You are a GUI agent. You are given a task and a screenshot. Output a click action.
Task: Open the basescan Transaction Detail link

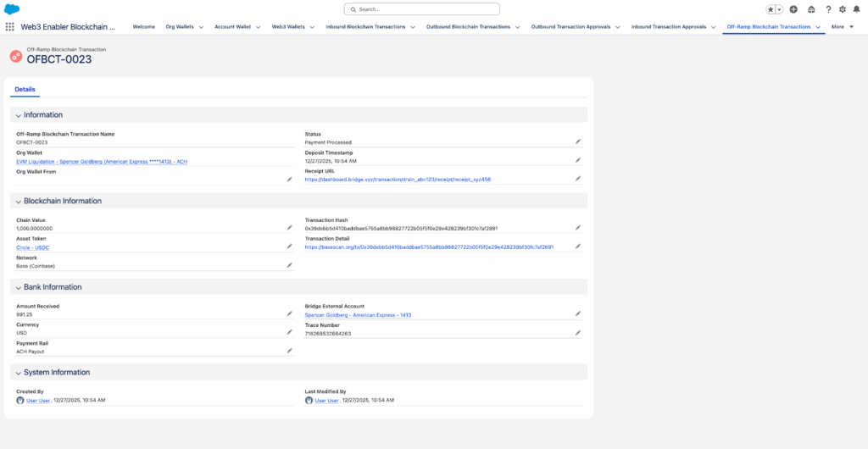point(429,247)
